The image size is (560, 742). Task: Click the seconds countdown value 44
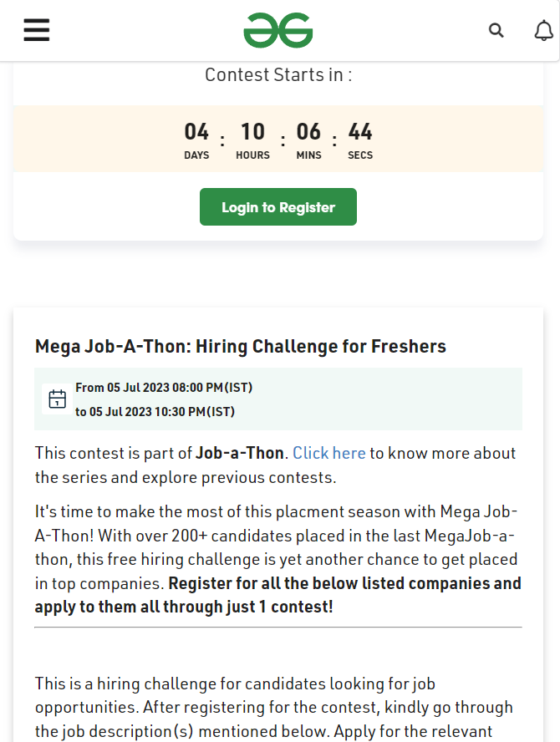click(x=360, y=131)
